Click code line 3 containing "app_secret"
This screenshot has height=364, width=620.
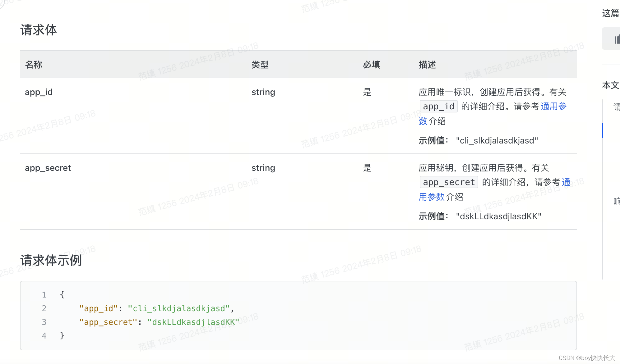click(159, 322)
